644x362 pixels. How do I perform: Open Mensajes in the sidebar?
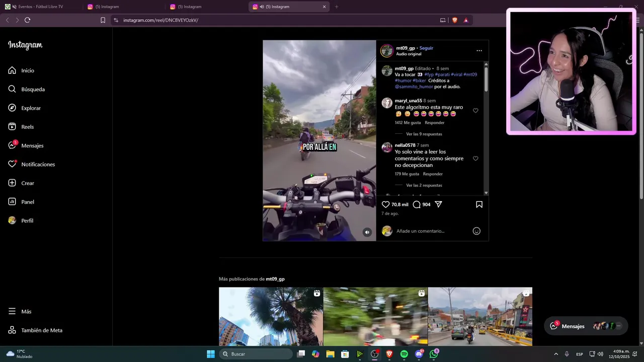(x=26, y=145)
